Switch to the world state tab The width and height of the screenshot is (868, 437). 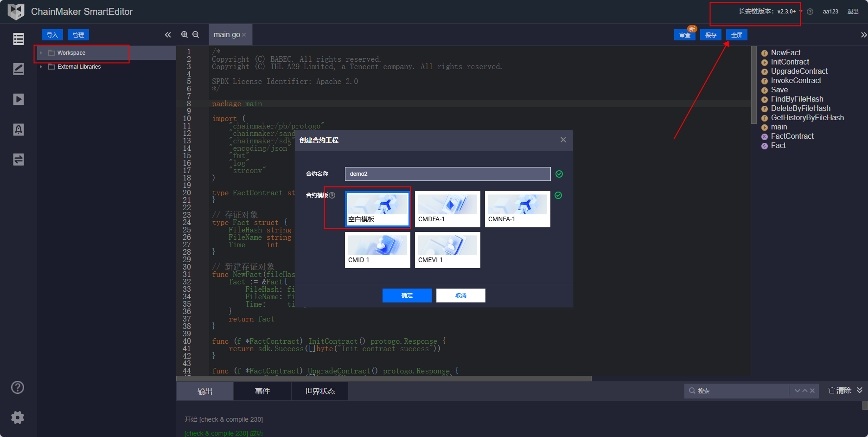(x=320, y=391)
